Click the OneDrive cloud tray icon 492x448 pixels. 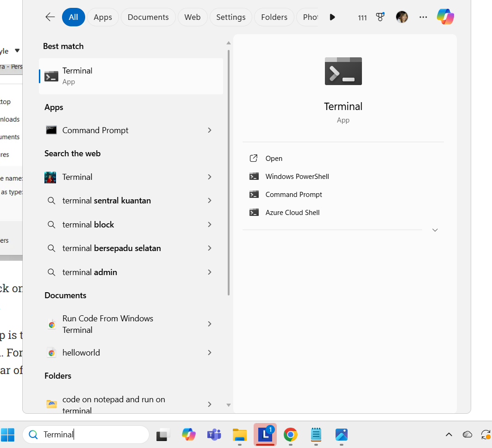point(467,435)
